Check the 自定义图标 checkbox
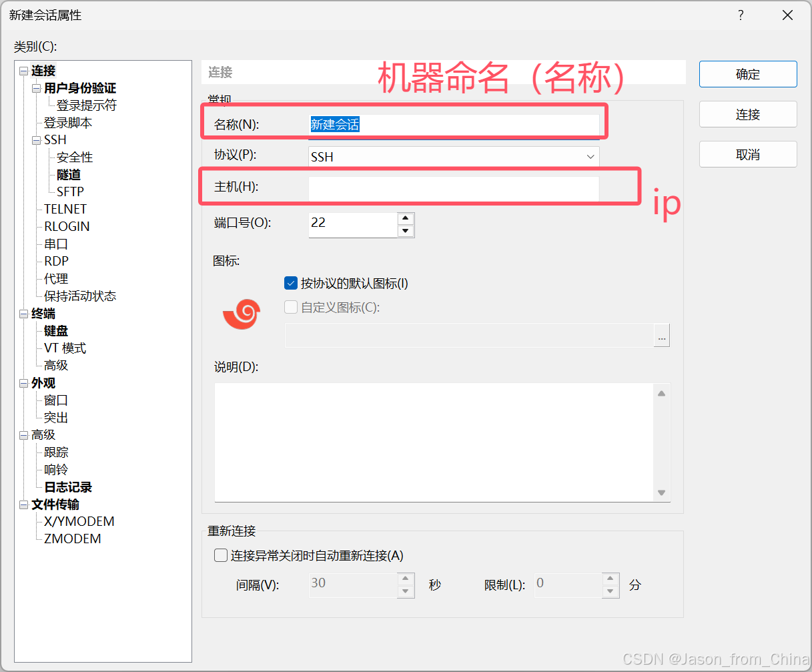812x672 pixels. (x=291, y=307)
